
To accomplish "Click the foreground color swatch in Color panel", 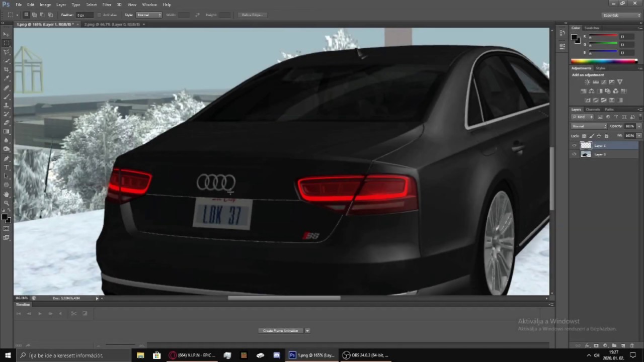I will pyautogui.click(x=575, y=37).
